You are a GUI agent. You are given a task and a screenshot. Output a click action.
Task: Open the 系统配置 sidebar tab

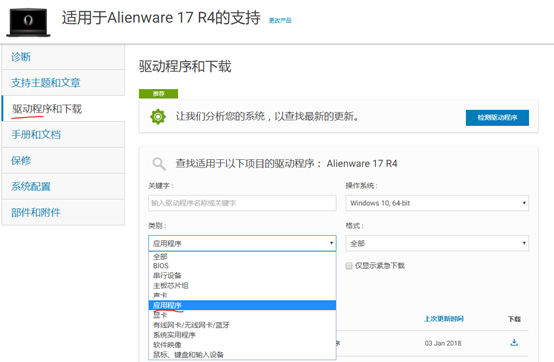[63, 186]
